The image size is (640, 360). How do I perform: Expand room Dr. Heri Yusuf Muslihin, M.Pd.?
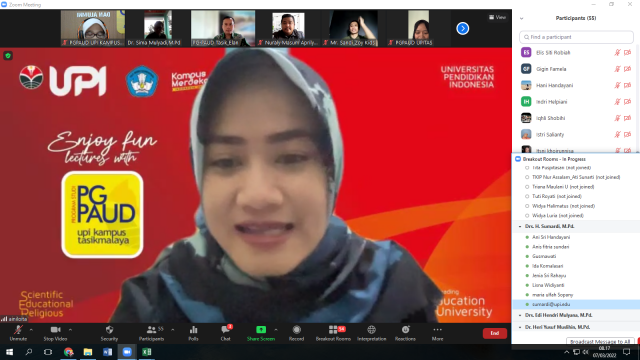[x=520, y=327]
